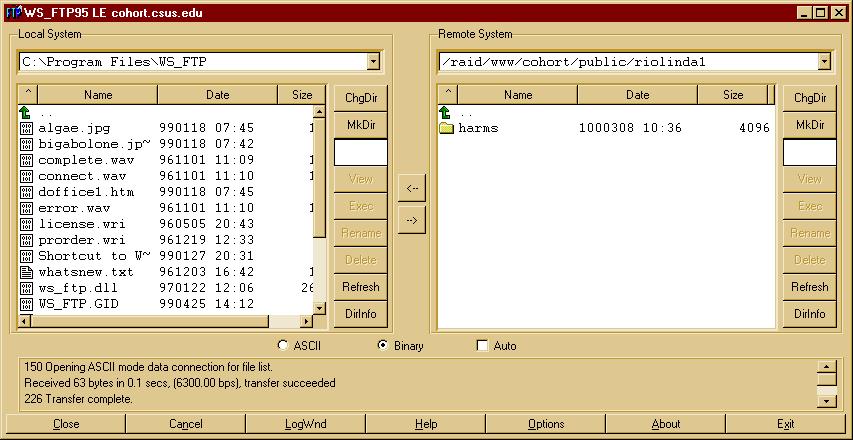This screenshot has width=853, height=440.
Task: Upload to remote with right arrow button
Action: pyautogui.click(x=412, y=220)
